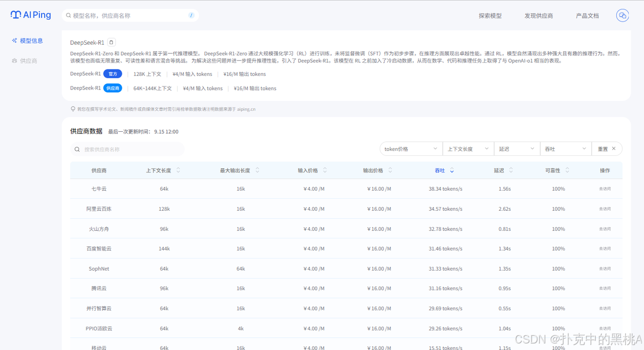Viewport: 644px width, 350px height.
Task: Click 38.34 tokens/s throughput value
Action: click(x=446, y=189)
